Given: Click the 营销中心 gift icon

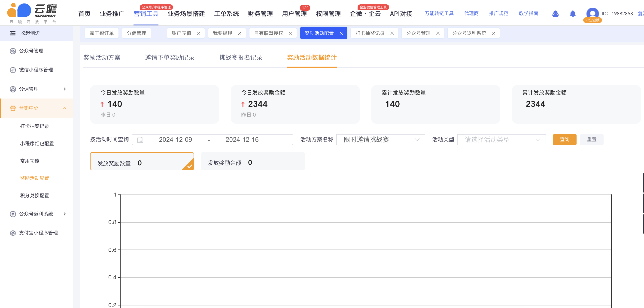Looking at the screenshot, I should point(13,108).
